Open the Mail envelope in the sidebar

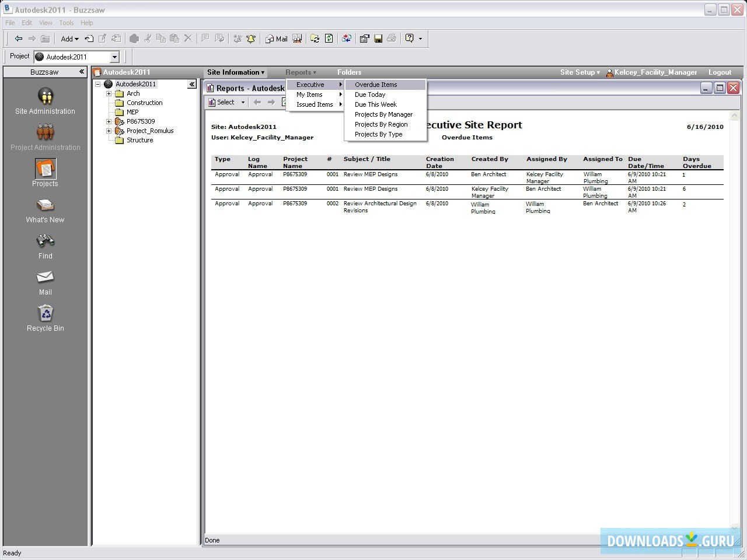[46, 277]
